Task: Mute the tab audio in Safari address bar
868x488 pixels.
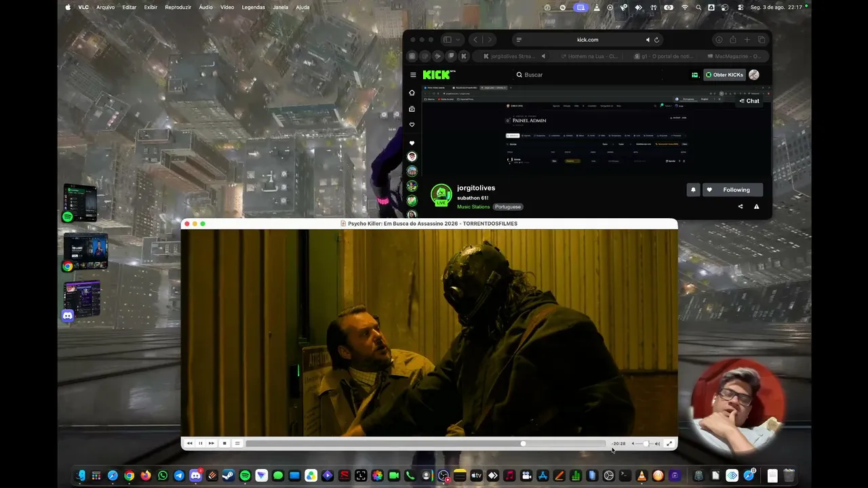Action: tap(648, 40)
